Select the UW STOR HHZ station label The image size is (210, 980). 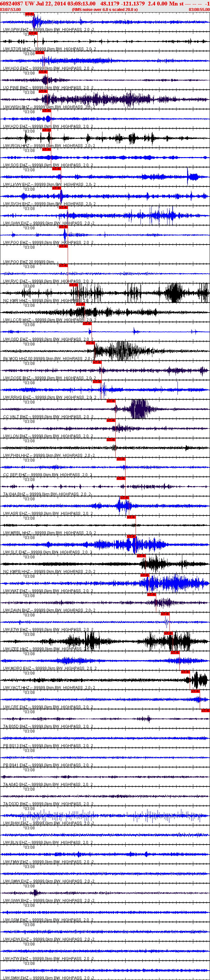click(x=49, y=49)
